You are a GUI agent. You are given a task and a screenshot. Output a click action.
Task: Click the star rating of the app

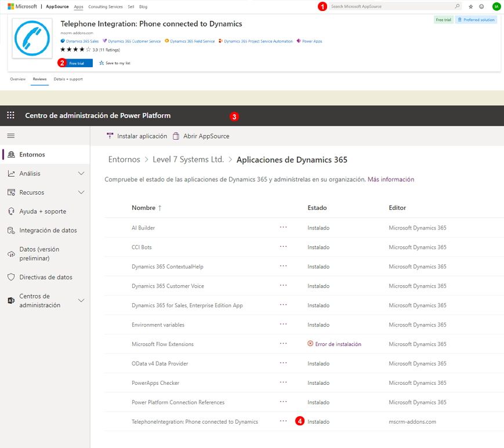pos(75,49)
